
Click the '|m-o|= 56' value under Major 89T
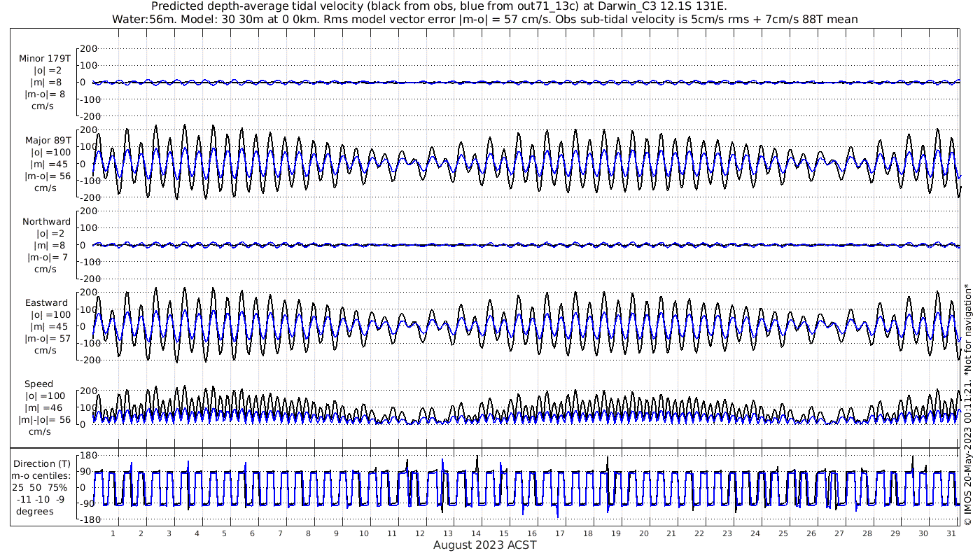pos(48,176)
